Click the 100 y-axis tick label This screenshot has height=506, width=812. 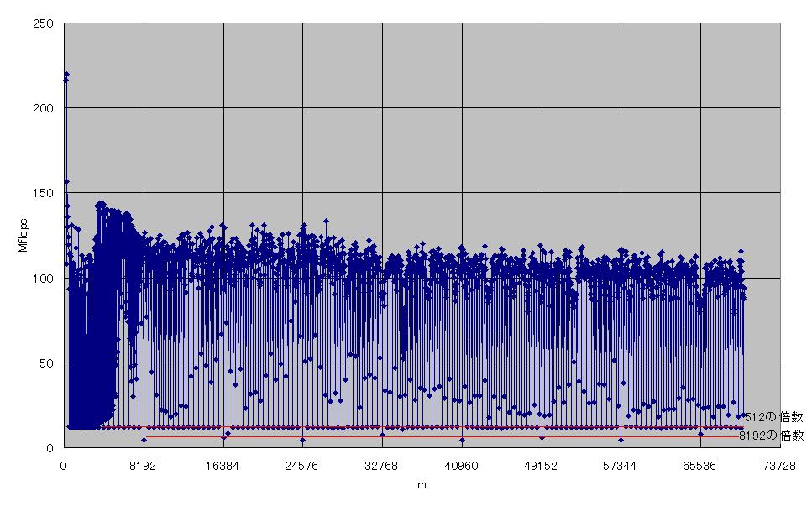coord(47,278)
